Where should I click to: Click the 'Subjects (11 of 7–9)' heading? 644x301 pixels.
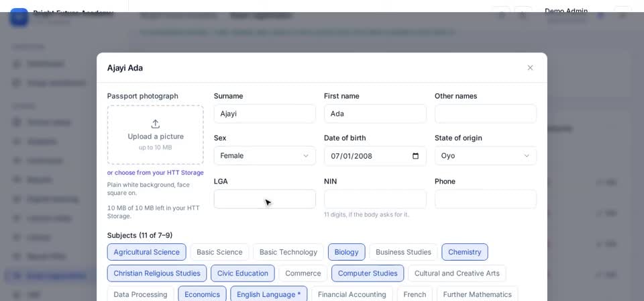click(140, 235)
